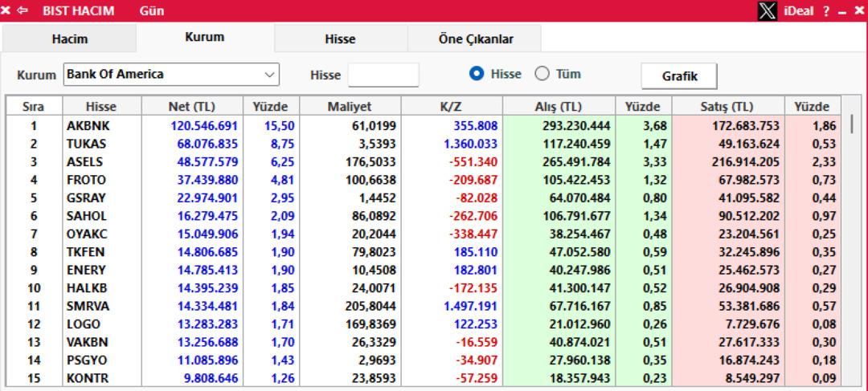The height and width of the screenshot is (391, 868).
Task: Select the LOGO stock name
Action: coord(83,324)
